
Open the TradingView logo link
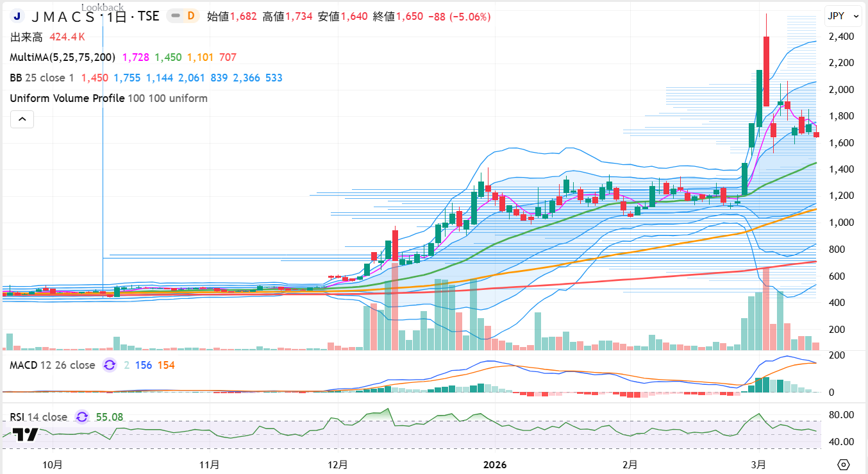pos(26,434)
